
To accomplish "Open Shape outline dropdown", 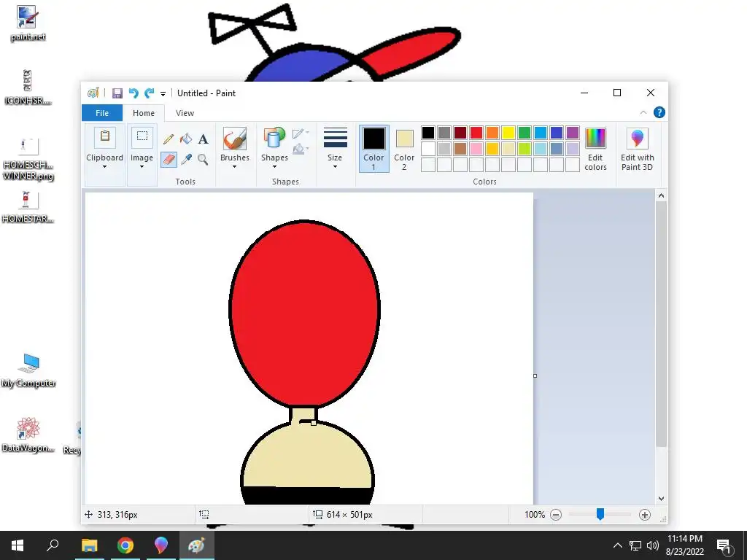I will (x=301, y=133).
